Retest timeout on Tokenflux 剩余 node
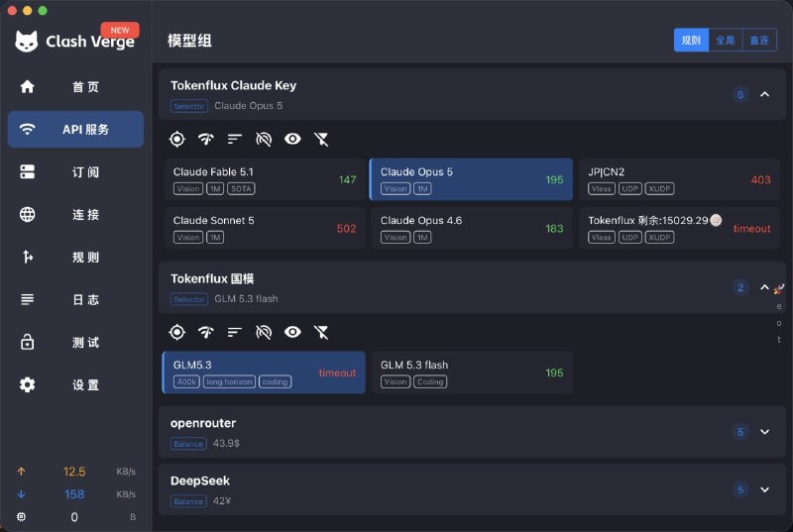The width and height of the screenshot is (793, 532). pos(752,229)
